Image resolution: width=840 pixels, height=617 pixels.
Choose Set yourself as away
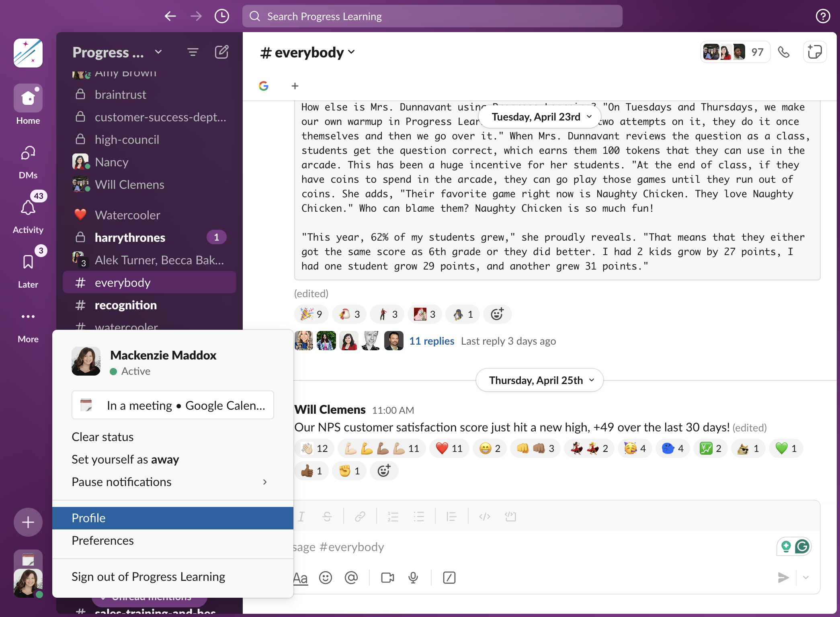coord(173,460)
